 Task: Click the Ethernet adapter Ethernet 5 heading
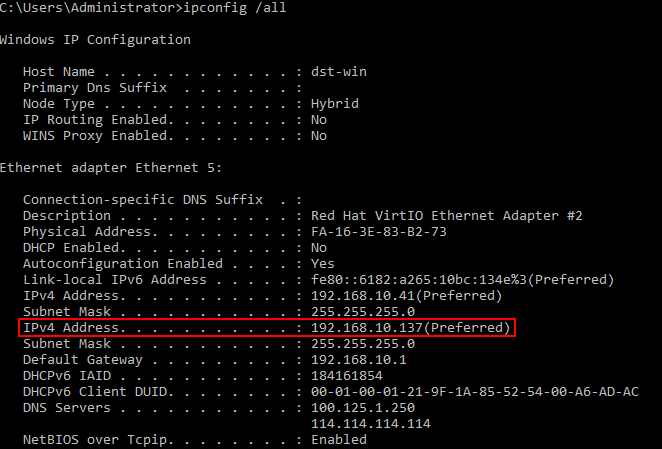point(111,167)
